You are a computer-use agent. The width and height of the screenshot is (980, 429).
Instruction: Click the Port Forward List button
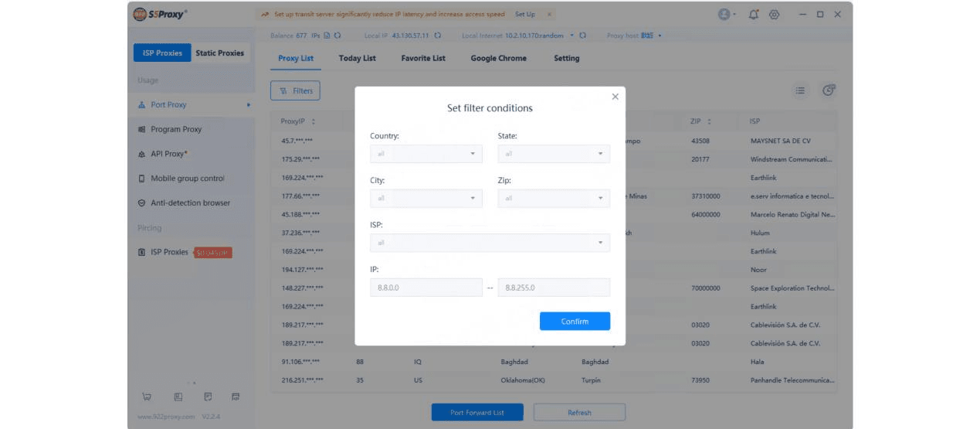[476, 413]
